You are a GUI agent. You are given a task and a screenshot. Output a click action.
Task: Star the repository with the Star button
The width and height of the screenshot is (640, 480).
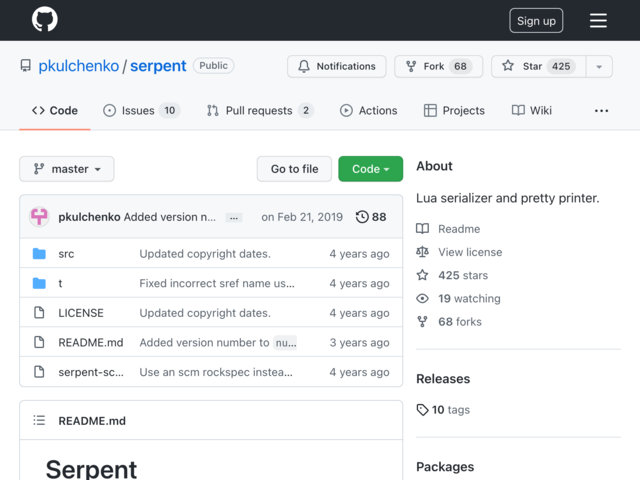point(538,67)
